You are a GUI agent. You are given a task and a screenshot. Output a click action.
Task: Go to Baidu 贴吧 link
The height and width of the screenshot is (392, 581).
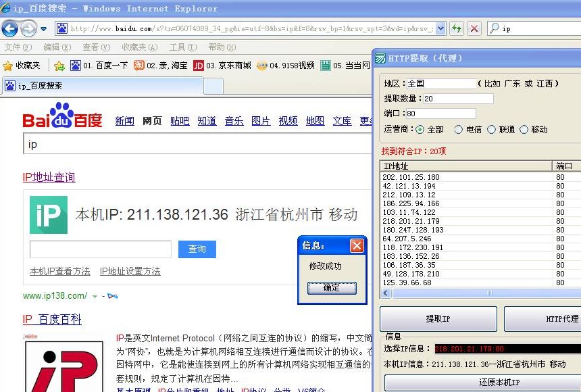coord(180,121)
